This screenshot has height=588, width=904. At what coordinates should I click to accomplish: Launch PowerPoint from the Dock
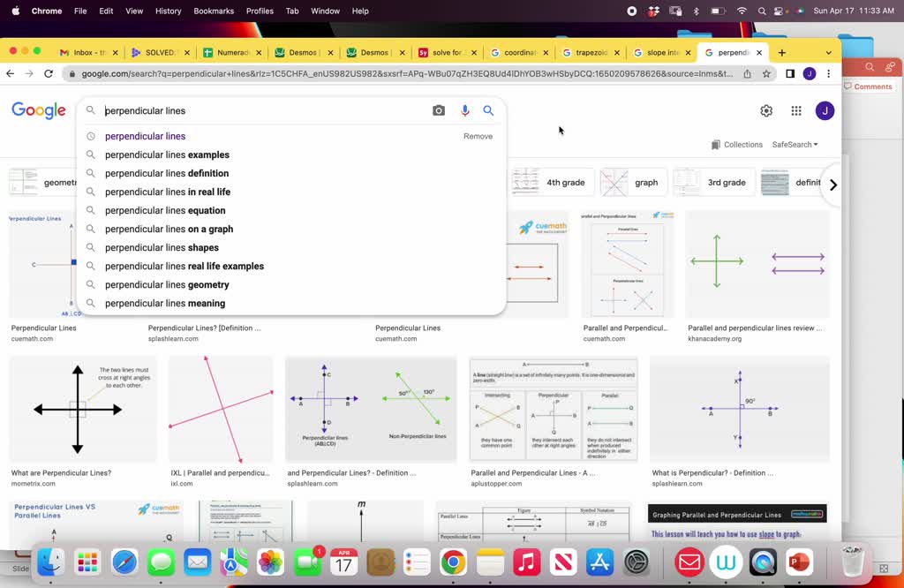(x=798, y=562)
